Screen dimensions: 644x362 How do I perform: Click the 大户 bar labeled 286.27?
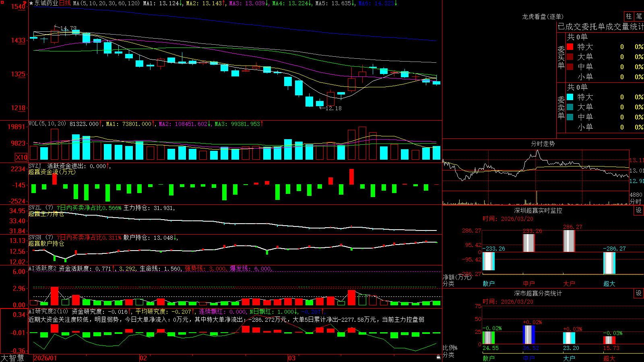(569, 241)
